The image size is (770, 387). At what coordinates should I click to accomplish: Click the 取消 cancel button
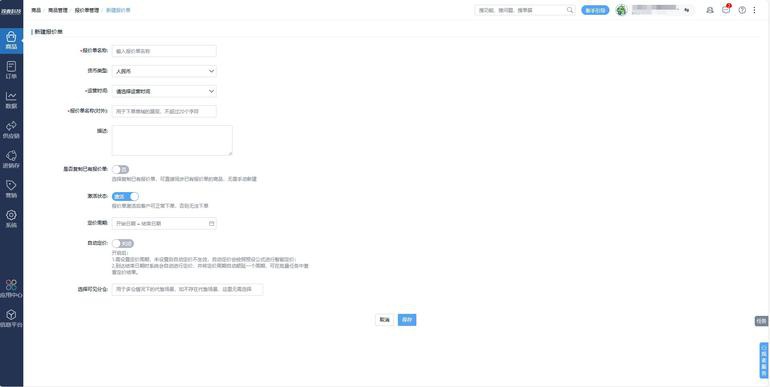coord(384,320)
